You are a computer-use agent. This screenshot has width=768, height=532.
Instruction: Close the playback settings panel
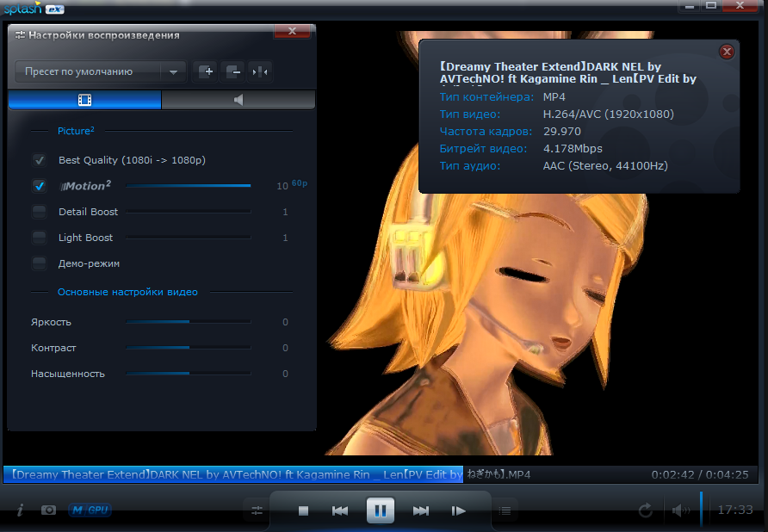click(x=293, y=31)
